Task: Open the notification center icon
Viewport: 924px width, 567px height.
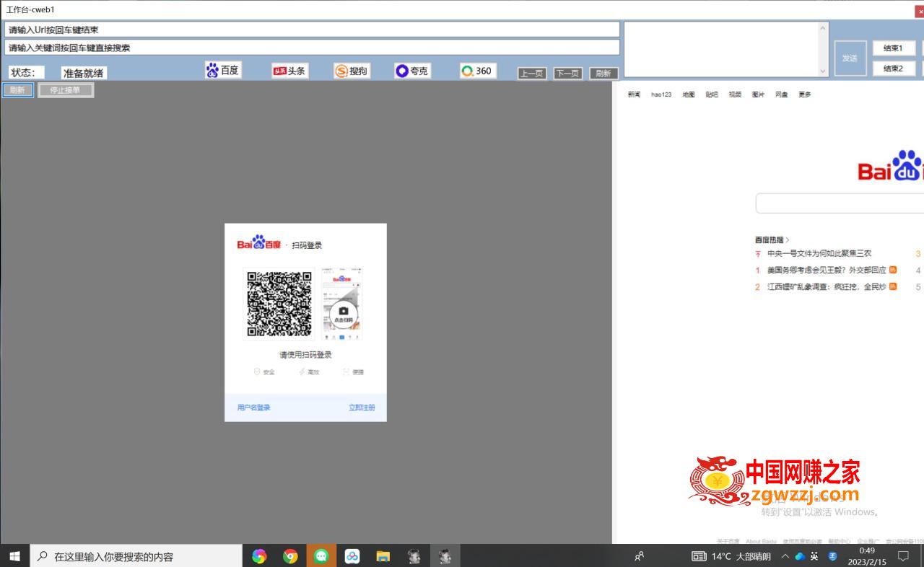Action: pyautogui.click(x=902, y=556)
